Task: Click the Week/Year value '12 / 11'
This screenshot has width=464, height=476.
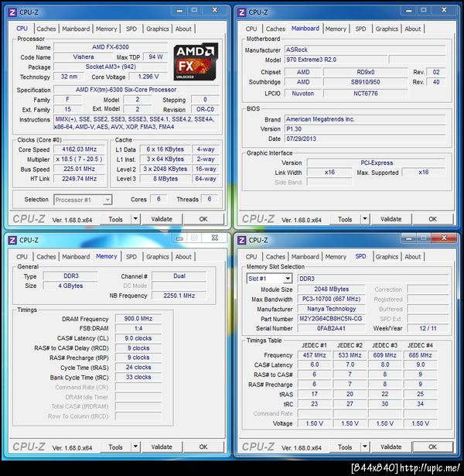Action: point(428,328)
